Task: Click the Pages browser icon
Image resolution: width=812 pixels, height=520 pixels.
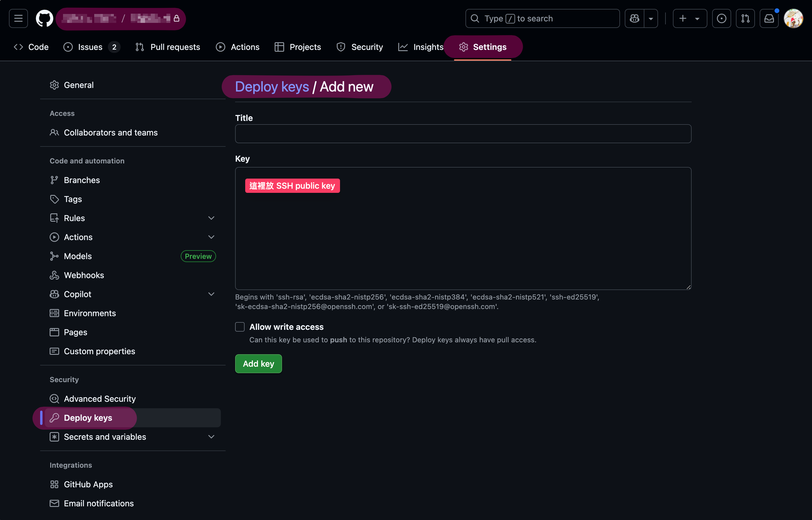Action: (x=54, y=332)
